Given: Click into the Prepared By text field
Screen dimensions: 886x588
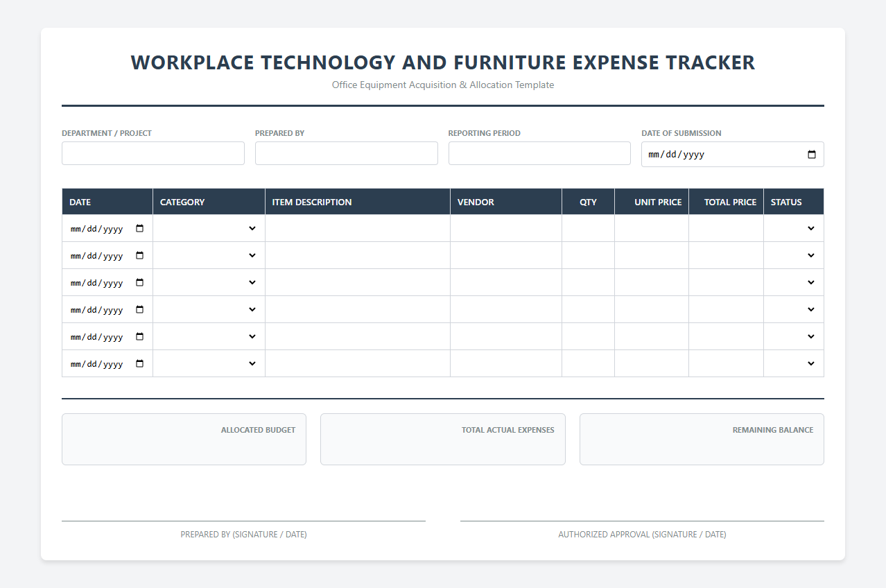Looking at the screenshot, I should [x=347, y=153].
